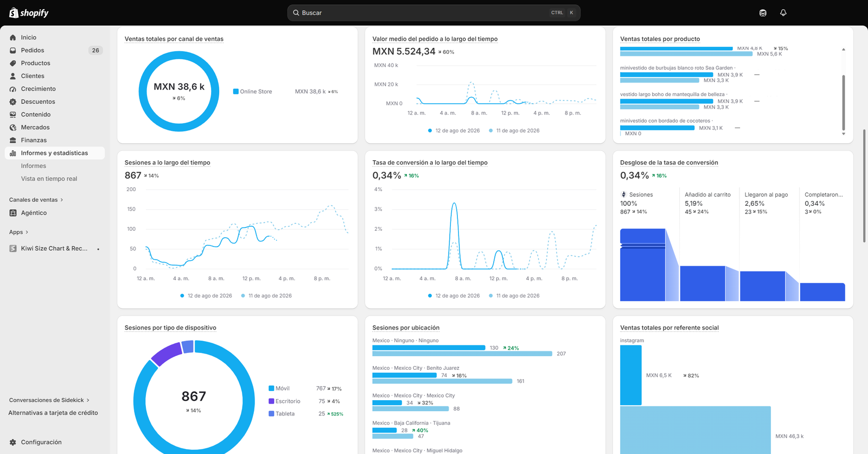This screenshot has width=868, height=454.
Task: Open Mercados via the globe icon
Action: [x=13, y=128]
